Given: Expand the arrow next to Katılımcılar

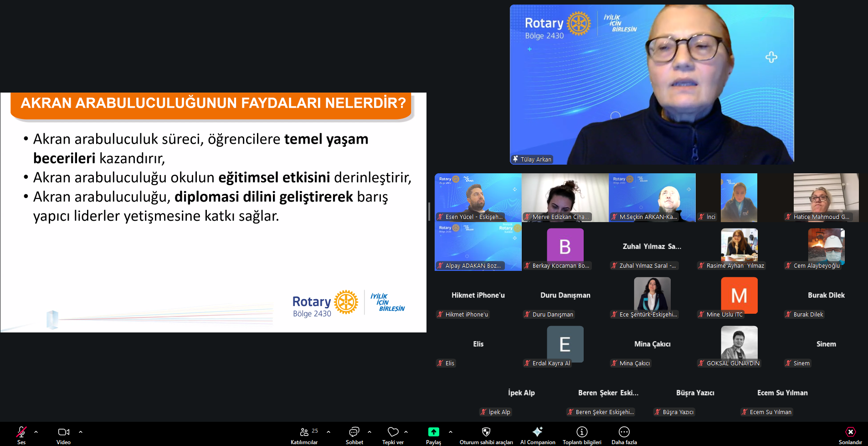Looking at the screenshot, I should [x=329, y=431].
